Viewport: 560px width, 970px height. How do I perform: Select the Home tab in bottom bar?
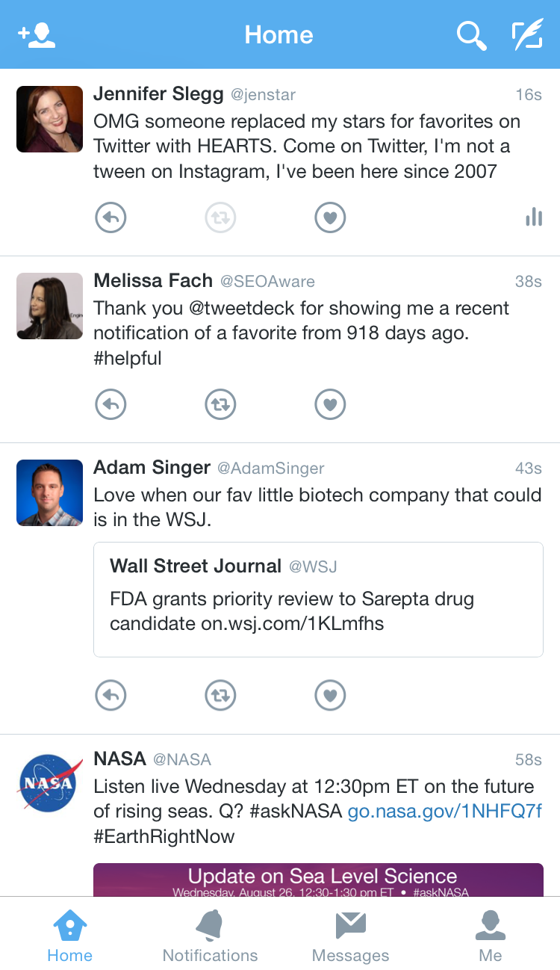tap(69, 935)
